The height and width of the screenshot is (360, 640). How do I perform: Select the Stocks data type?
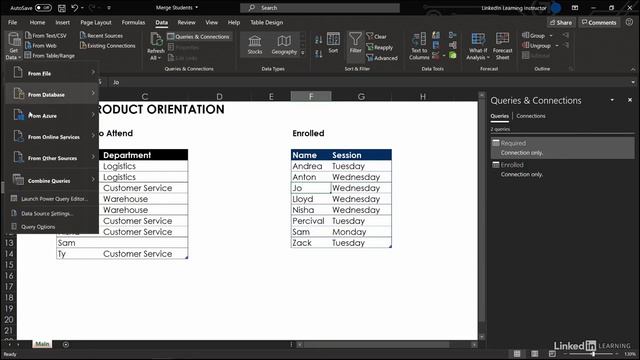[x=255, y=44]
